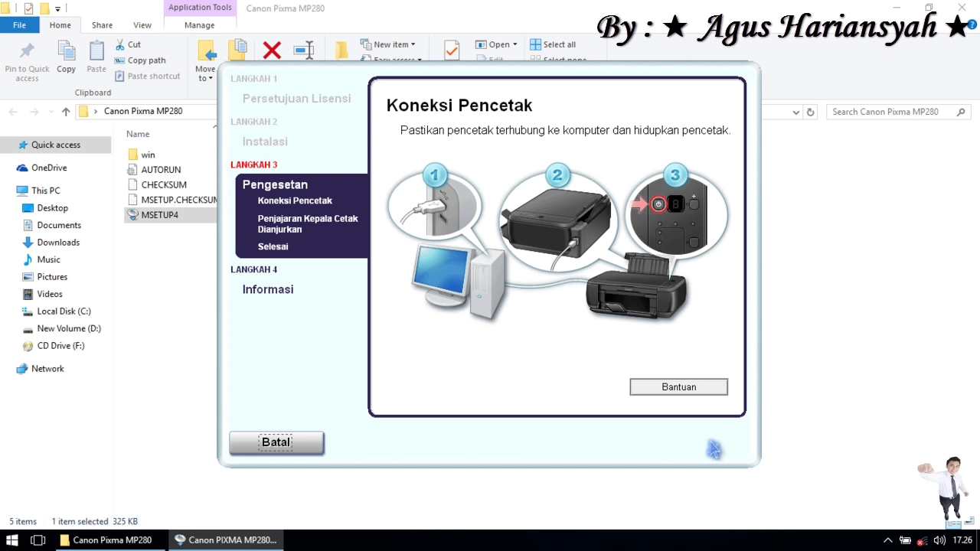Click the Pin to Quick access icon
The height and width of the screenshot is (551, 980).
(27, 52)
